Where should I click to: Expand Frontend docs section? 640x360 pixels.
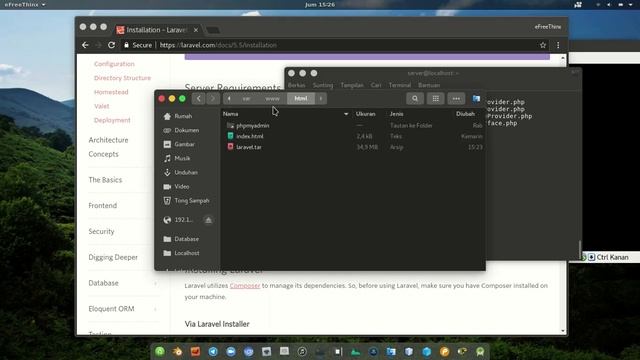[x=102, y=206]
